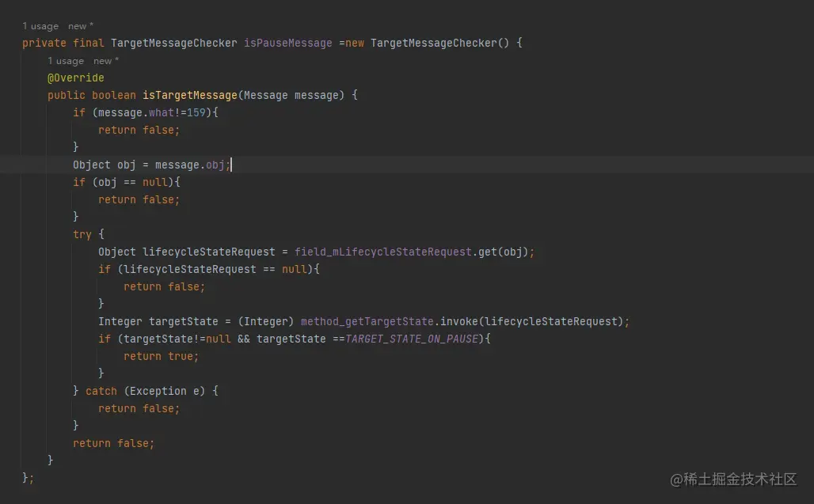Click method_getTargetState identifier
This screenshot has height=504, width=814.
[367, 321]
